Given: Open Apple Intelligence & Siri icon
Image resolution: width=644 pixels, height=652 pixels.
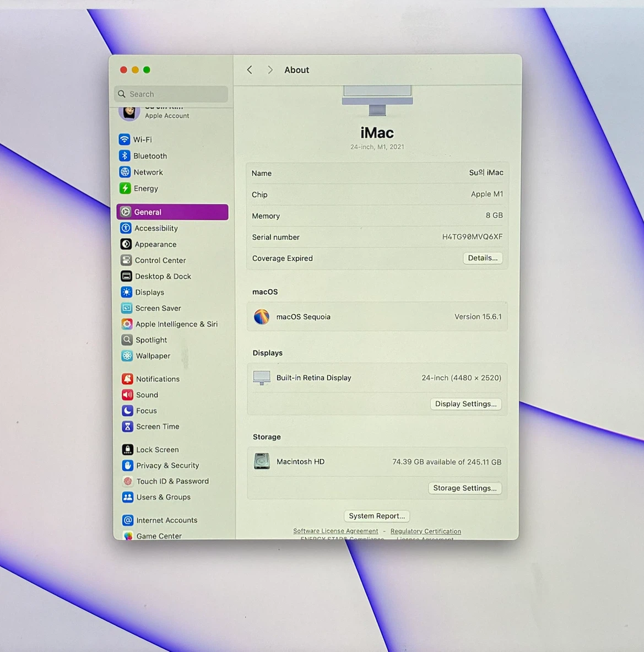Looking at the screenshot, I should (127, 324).
